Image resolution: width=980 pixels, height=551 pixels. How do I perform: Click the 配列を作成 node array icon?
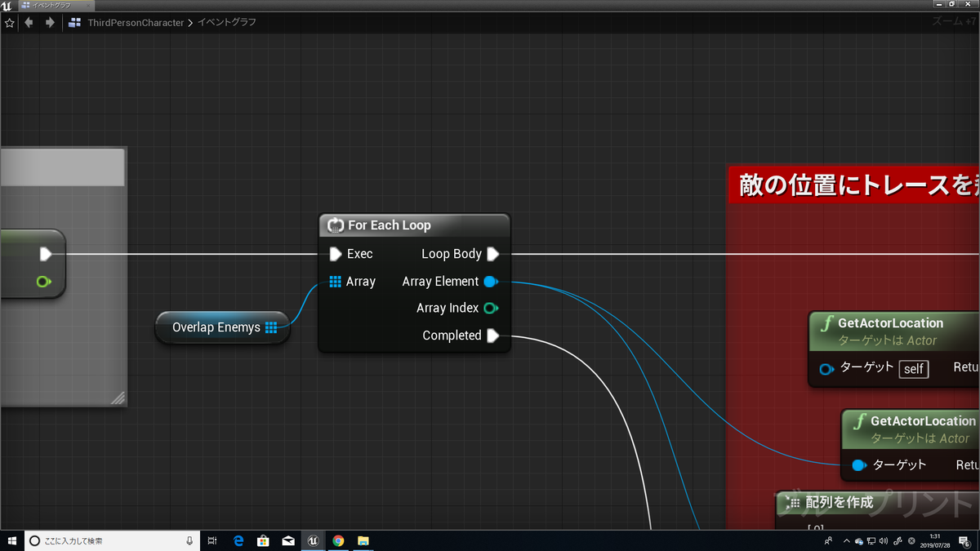click(x=792, y=502)
